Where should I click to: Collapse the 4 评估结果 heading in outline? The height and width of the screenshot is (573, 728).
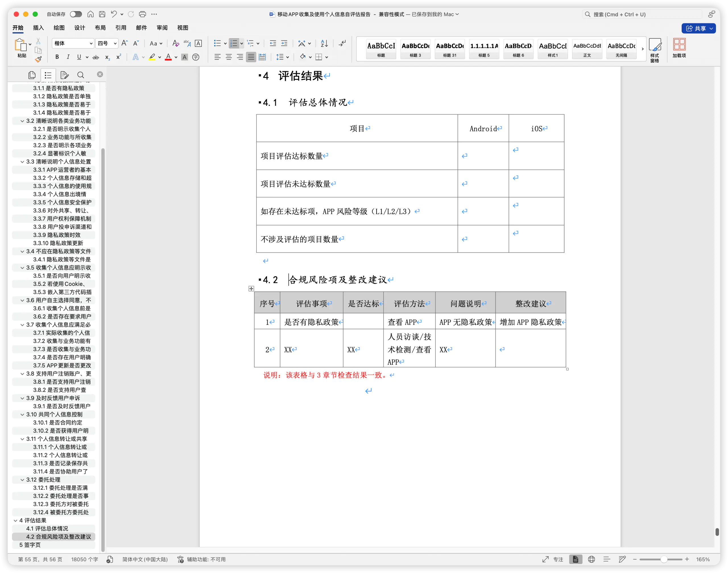point(15,520)
